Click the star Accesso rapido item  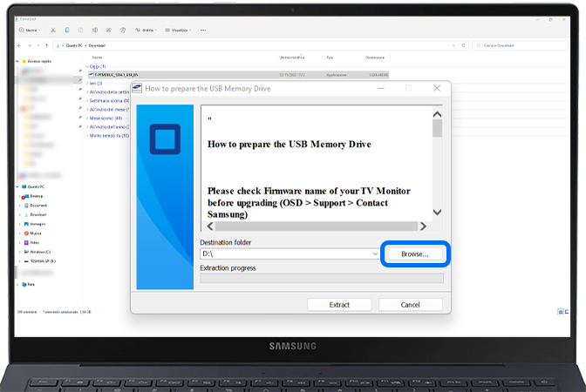click(x=37, y=61)
